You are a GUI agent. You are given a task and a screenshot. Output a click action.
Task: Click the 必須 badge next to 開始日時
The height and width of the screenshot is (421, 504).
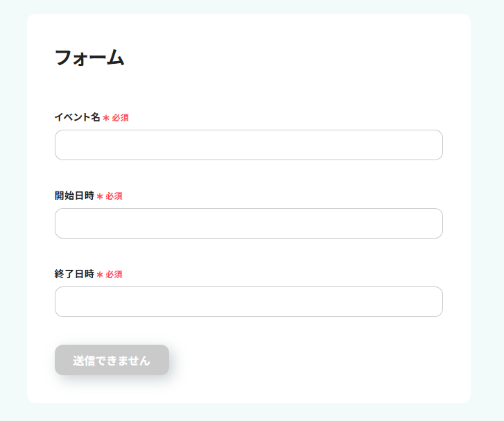click(114, 196)
